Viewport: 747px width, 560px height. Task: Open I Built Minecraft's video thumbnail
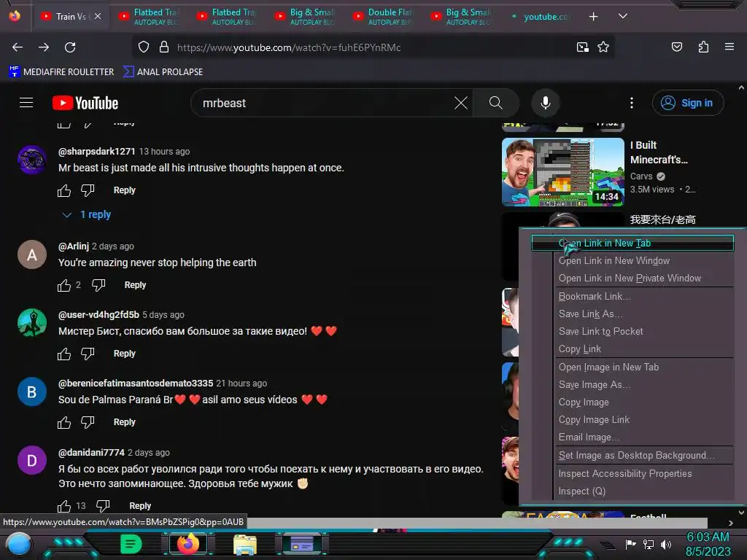(x=563, y=172)
